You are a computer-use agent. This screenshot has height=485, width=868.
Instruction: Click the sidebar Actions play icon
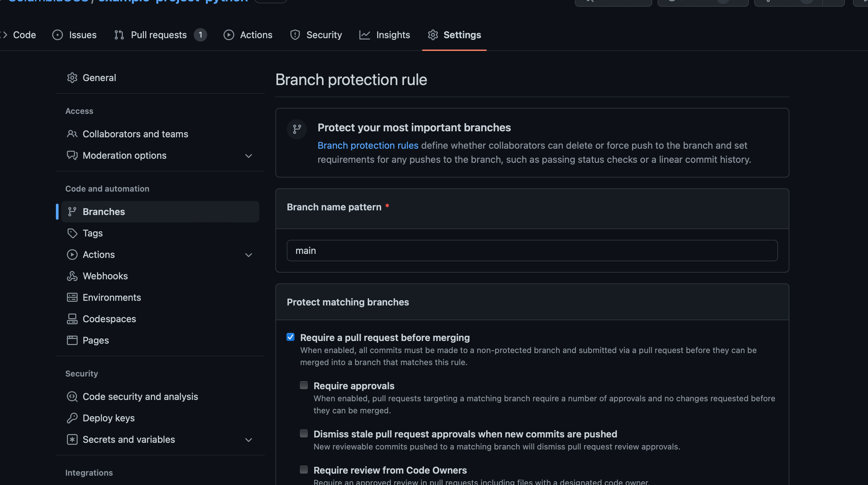pyautogui.click(x=72, y=254)
